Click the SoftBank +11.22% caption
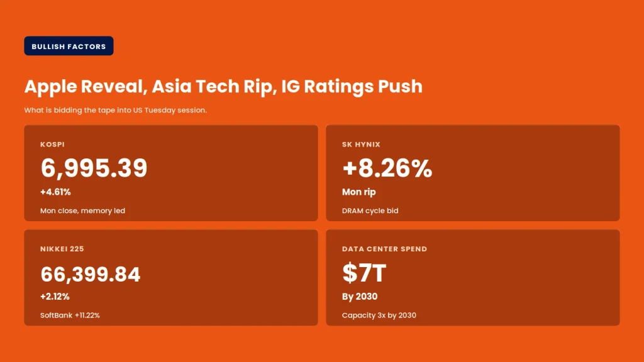644x362 pixels. click(70, 315)
